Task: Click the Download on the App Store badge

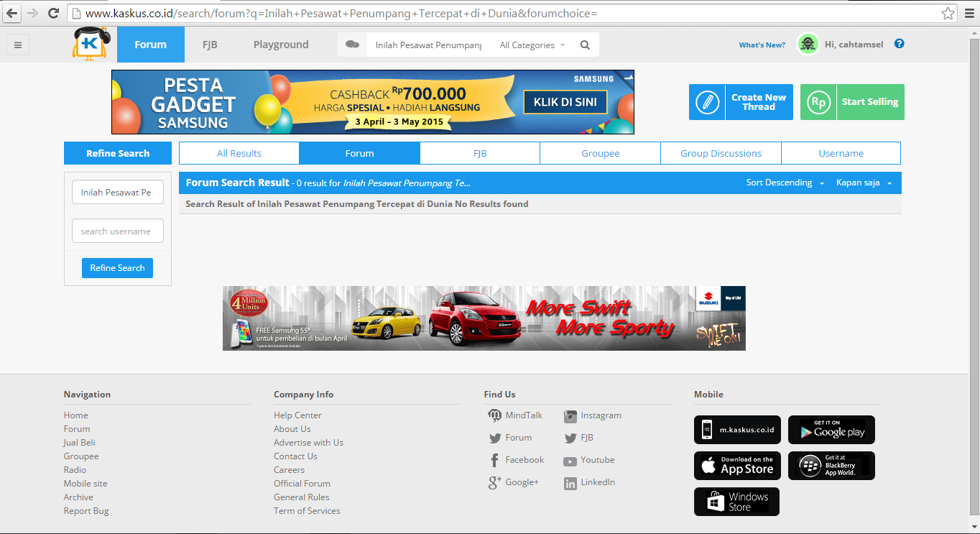Action: pyautogui.click(x=737, y=466)
